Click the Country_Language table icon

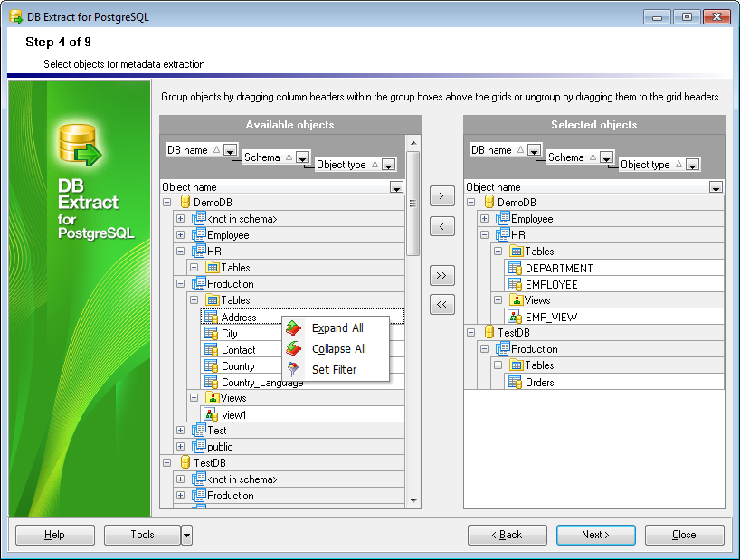tap(211, 382)
